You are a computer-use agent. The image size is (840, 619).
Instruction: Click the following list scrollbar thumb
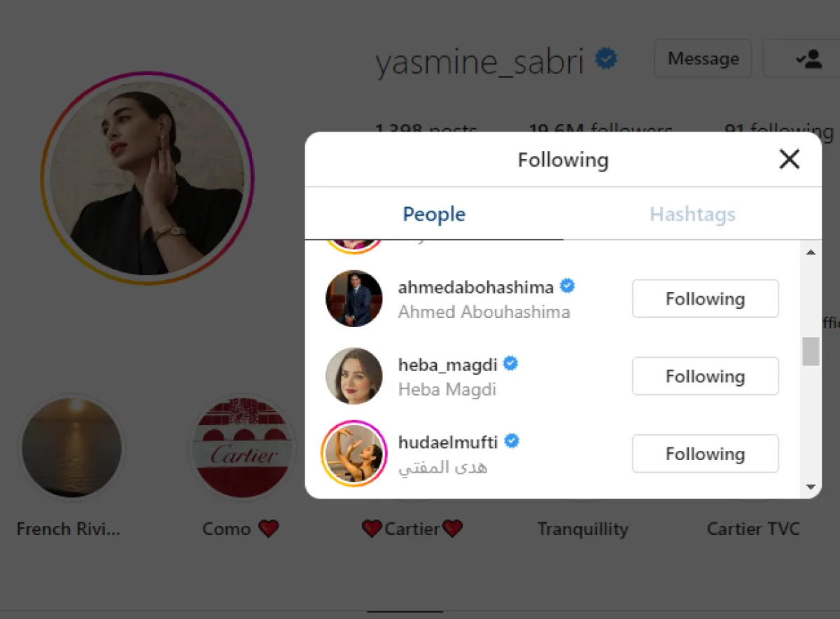point(811,352)
